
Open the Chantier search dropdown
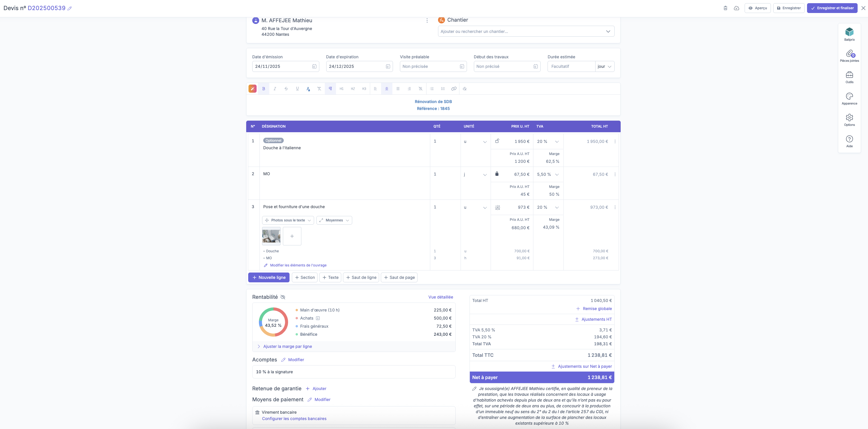(526, 31)
